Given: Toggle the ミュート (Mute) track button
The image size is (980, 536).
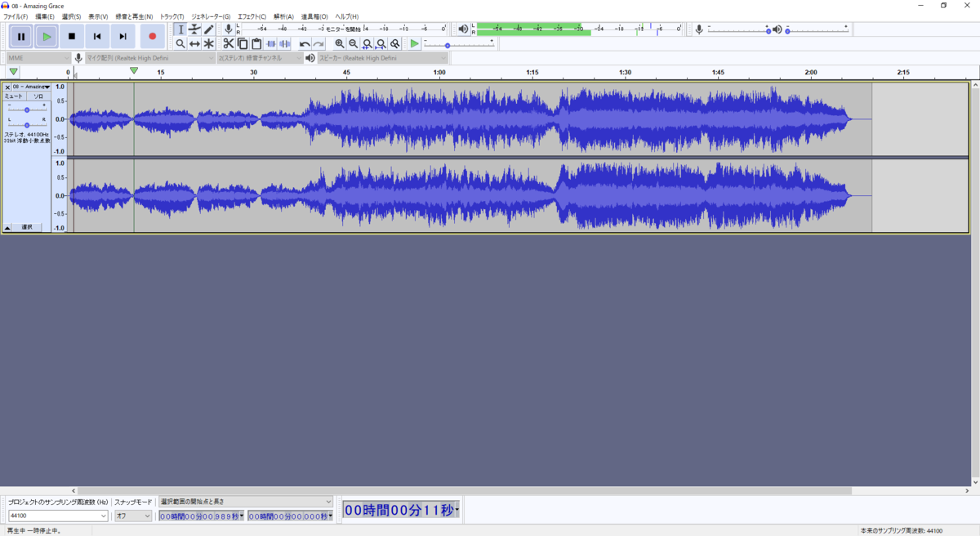Looking at the screenshot, I should click(15, 96).
